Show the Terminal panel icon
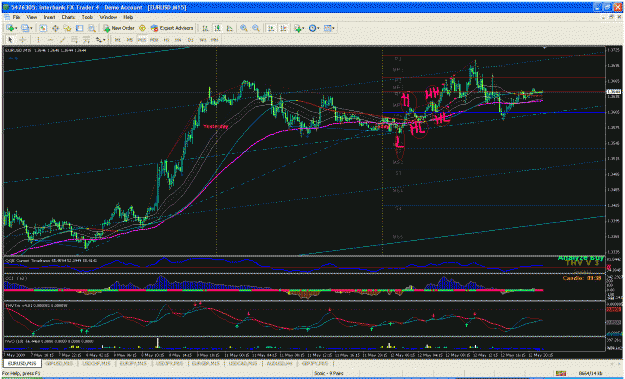This screenshot has height=379, width=625. click(79, 28)
